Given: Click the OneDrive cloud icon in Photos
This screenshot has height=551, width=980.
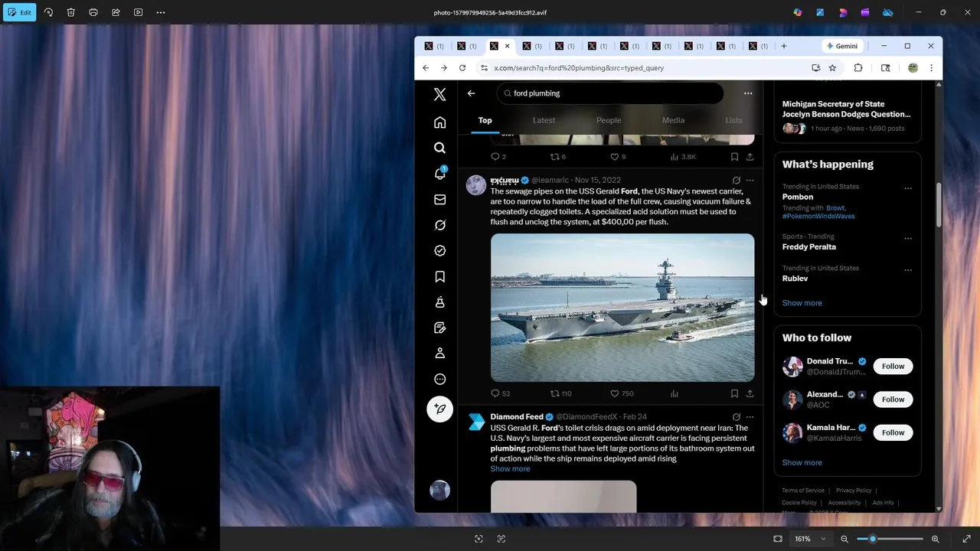Looking at the screenshot, I should coord(888,12).
